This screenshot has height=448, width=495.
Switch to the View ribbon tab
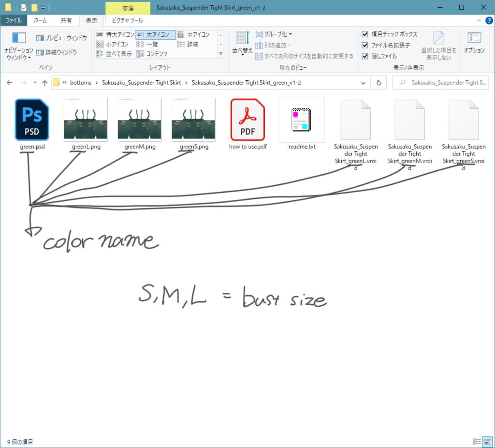91,20
